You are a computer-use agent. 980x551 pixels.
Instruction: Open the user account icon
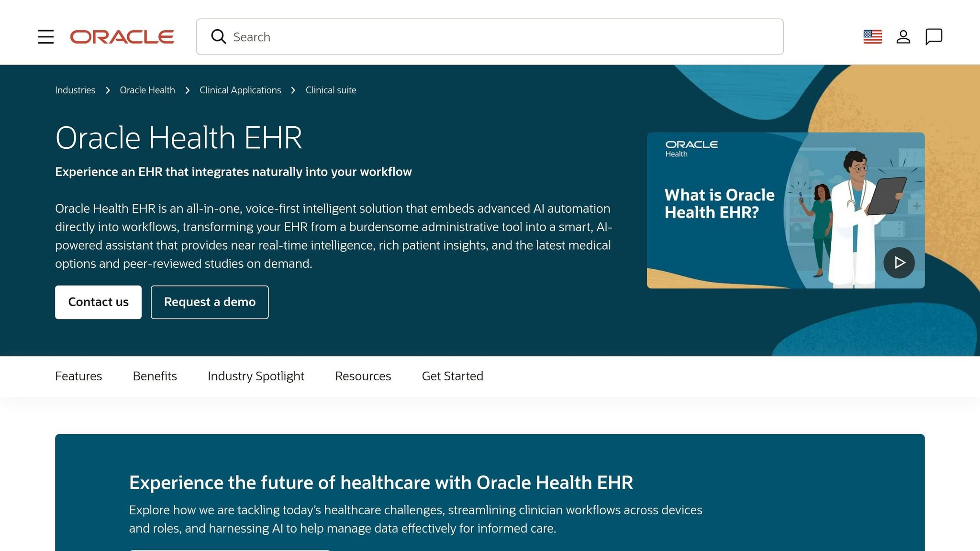tap(903, 37)
